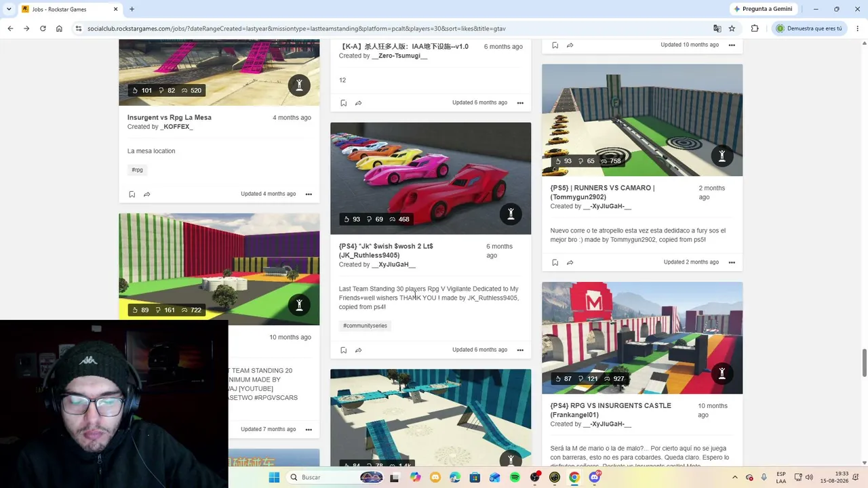Click the scrollbar down arrow

coord(864,463)
